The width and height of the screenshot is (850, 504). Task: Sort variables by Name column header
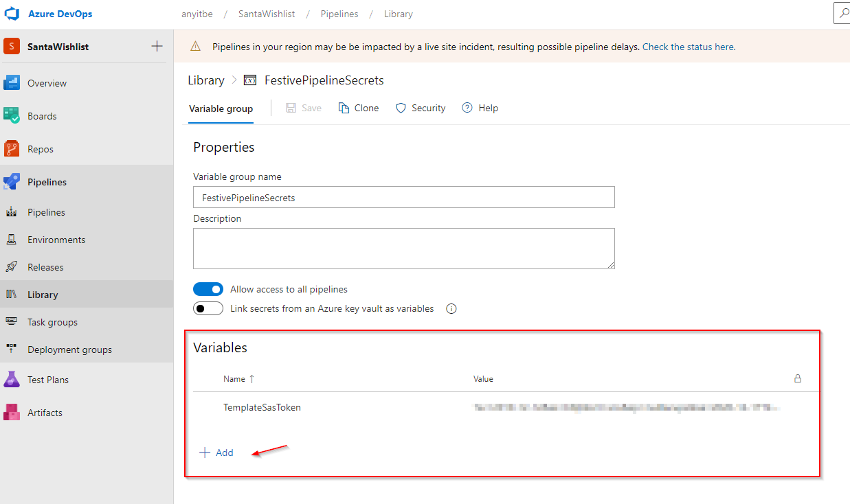238,379
